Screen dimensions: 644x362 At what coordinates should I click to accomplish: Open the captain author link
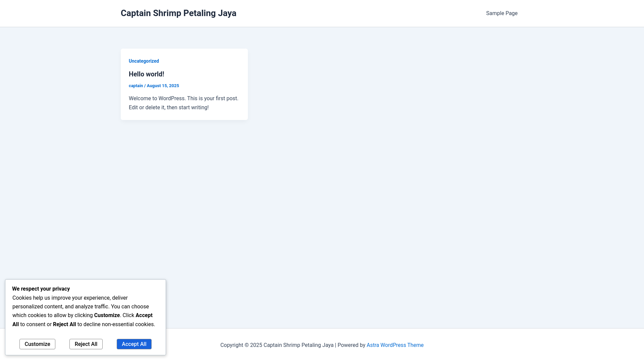(136, 86)
